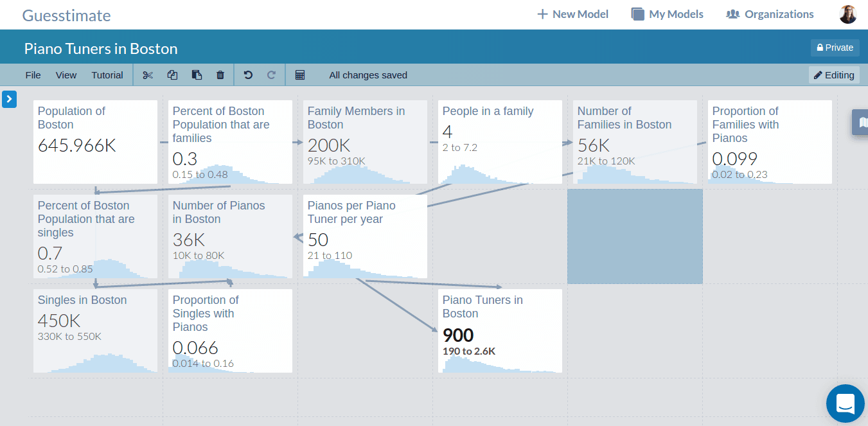Image resolution: width=868 pixels, height=426 pixels.
Task: Delete selection with trash icon
Action: [x=220, y=75]
